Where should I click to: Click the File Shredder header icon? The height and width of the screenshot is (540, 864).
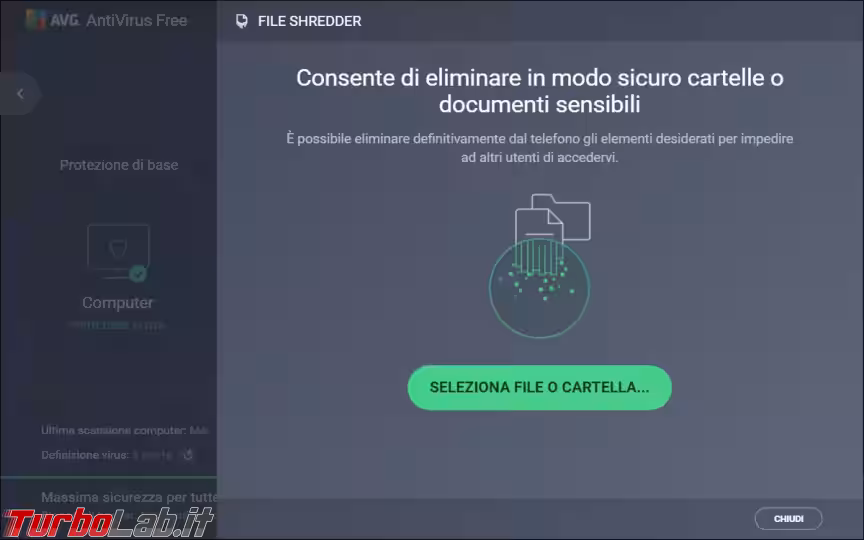click(x=241, y=21)
